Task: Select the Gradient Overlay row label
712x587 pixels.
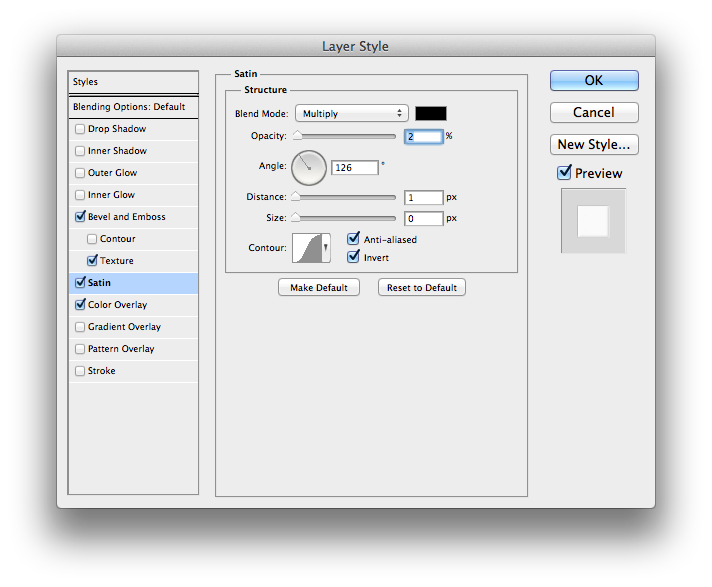Action: click(124, 327)
